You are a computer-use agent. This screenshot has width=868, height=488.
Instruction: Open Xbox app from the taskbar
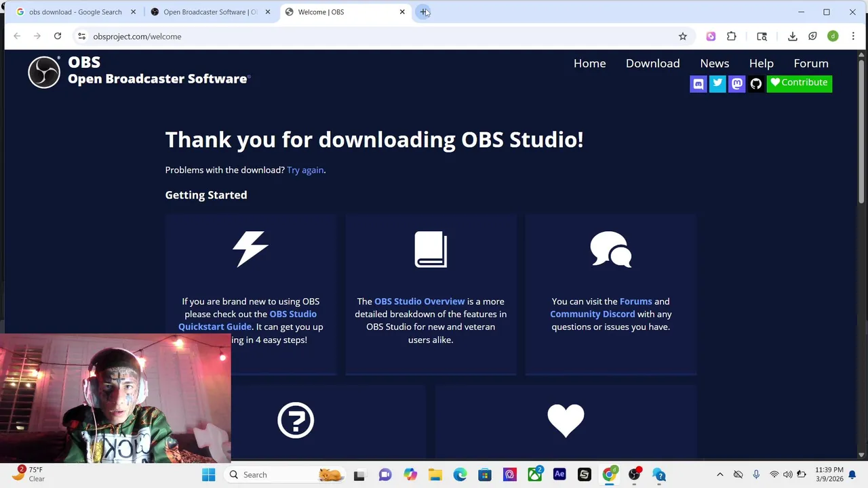click(534, 474)
